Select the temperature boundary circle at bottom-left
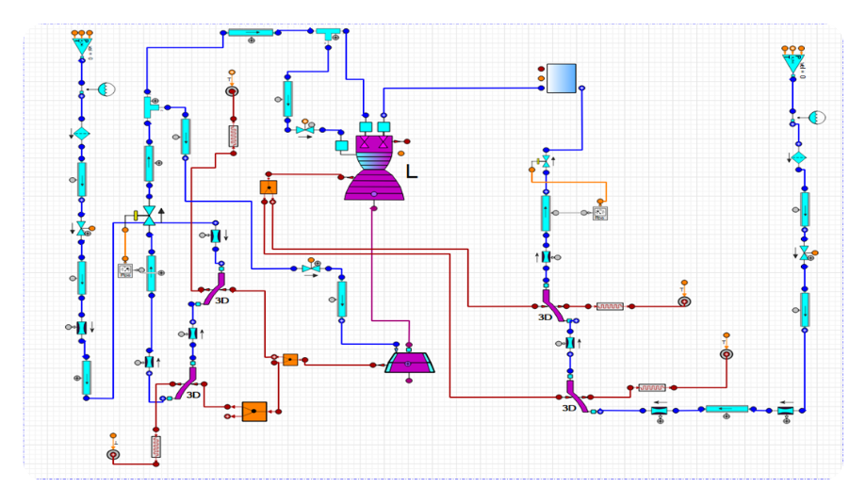This screenshot has width=866, height=504. [x=113, y=455]
